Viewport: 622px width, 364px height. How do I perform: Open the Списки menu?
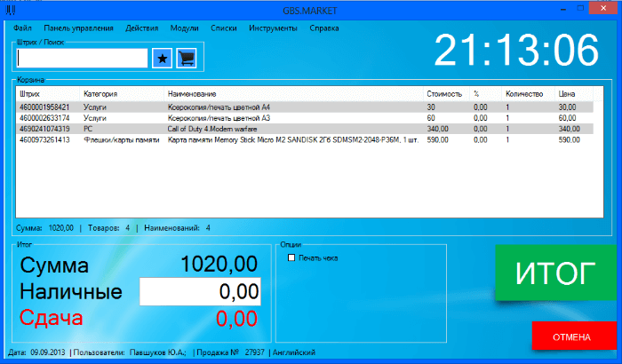224,28
